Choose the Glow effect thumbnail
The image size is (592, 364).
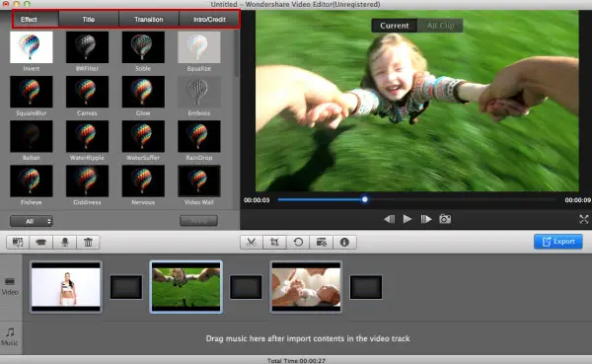[143, 92]
